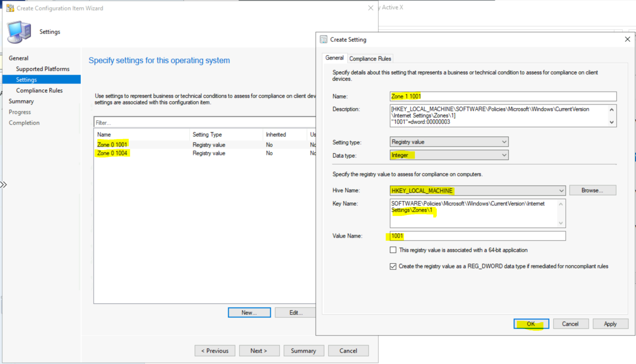This screenshot has width=636, height=364.
Task: Click the Key Name scroll-up arrow
Action: [x=561, y=204]
